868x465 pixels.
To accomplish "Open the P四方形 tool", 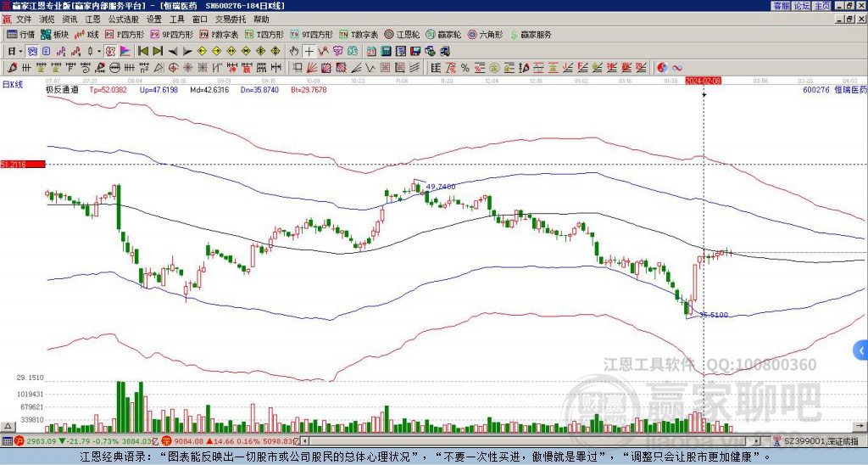I will 125,34.
